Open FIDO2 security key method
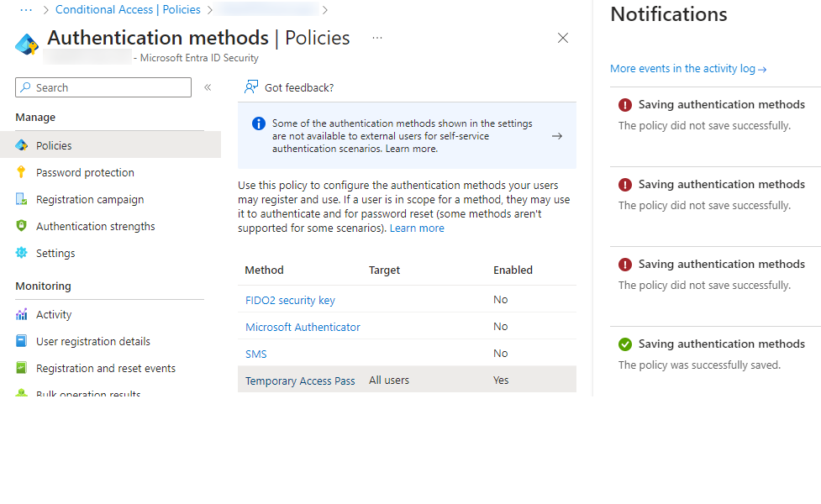 pyautogui.click(x=290, y=300)
